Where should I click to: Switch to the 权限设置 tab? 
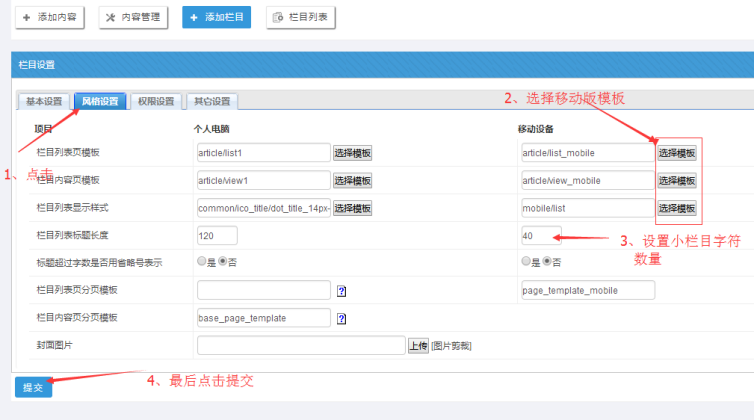(x=156, y=101)
